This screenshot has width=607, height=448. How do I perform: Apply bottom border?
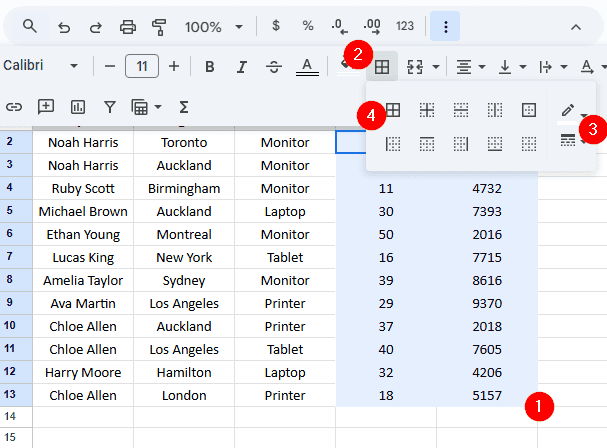(x=495, y=144)
